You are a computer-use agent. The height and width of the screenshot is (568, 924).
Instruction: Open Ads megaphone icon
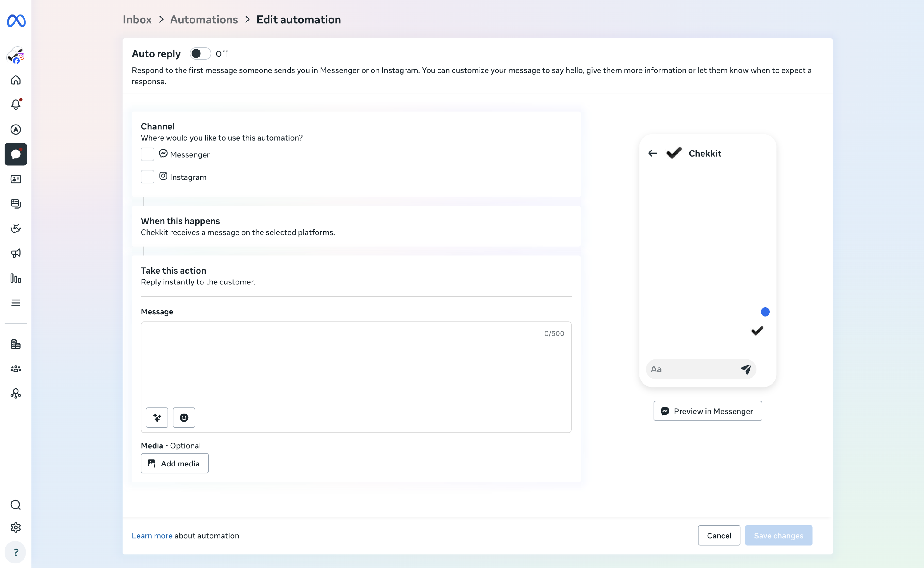[x=15, y=253]
